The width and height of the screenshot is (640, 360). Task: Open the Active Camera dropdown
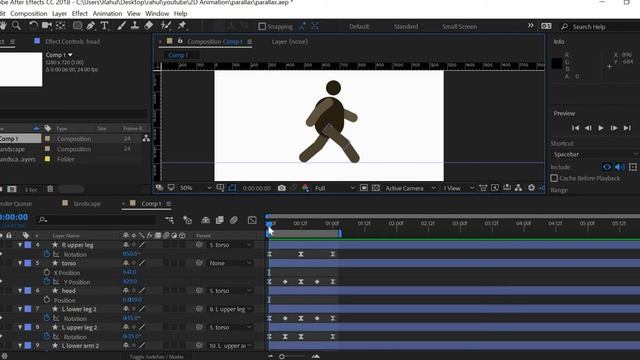pos(410,188)
